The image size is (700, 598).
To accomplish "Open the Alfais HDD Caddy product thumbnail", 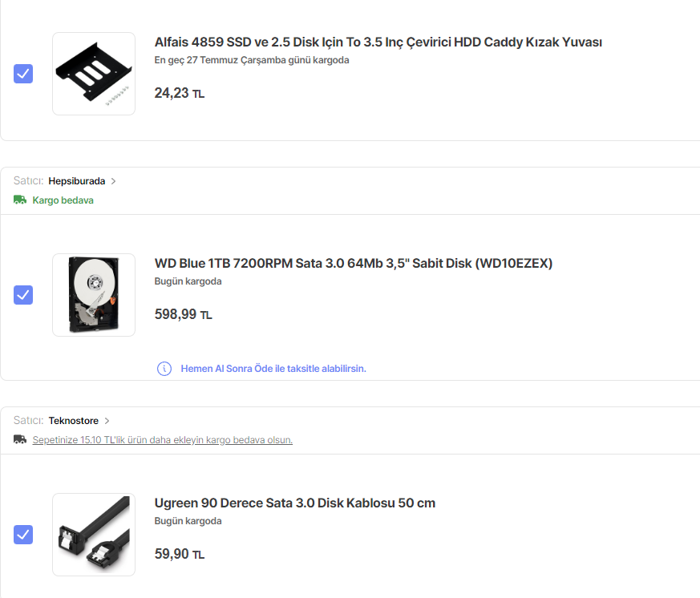I will [94, 74].
